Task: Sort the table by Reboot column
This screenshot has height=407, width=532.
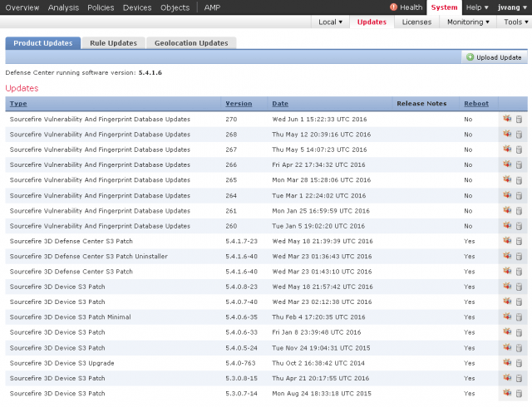Action: (x=476, y=104)
